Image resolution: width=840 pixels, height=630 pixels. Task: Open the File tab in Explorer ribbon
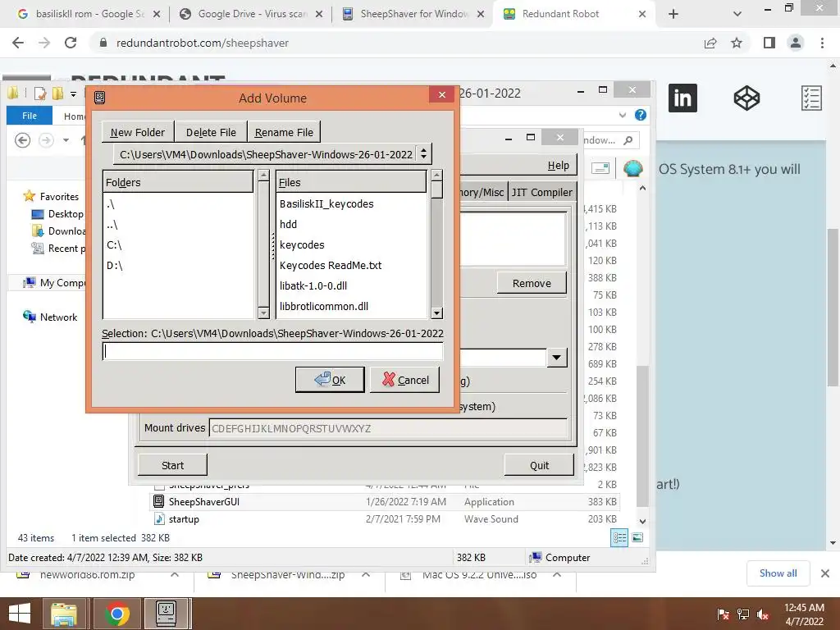click(30, 116)
